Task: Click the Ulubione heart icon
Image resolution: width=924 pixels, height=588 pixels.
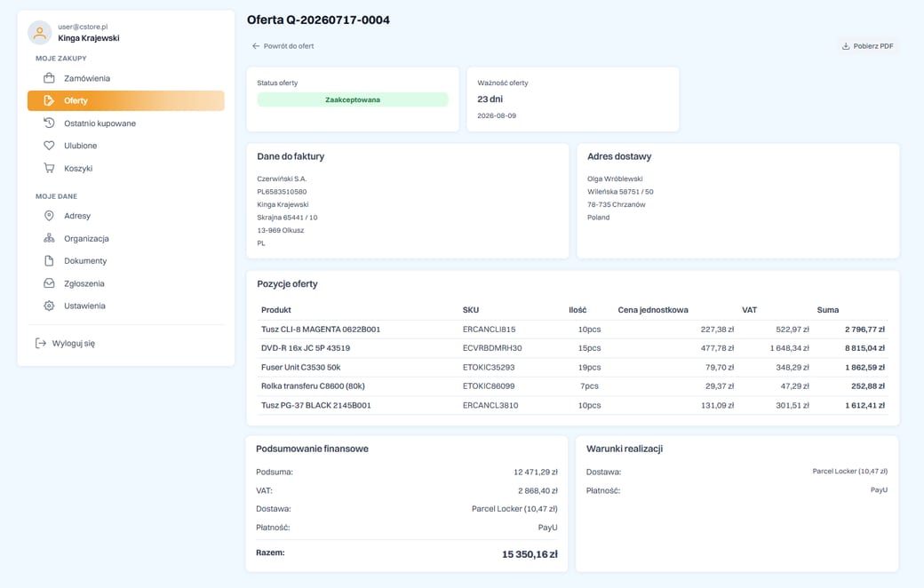Action: pos(49,146)
